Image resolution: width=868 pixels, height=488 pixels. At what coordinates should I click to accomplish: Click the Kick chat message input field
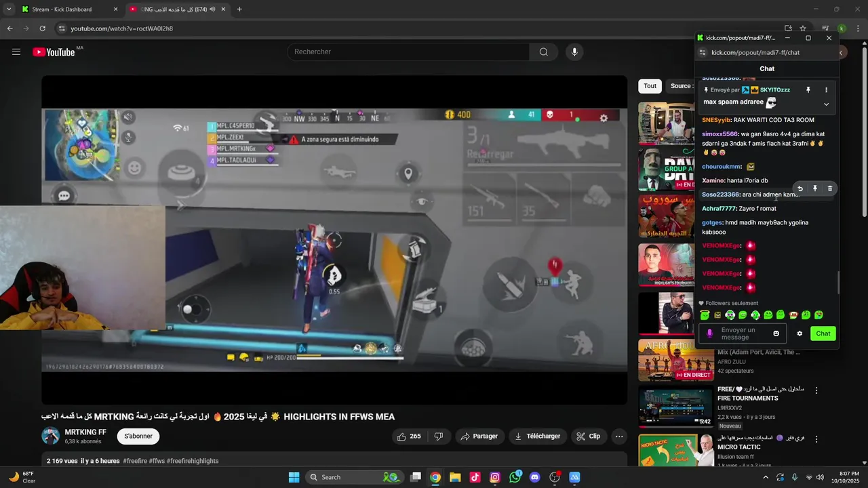coord(743,333)
